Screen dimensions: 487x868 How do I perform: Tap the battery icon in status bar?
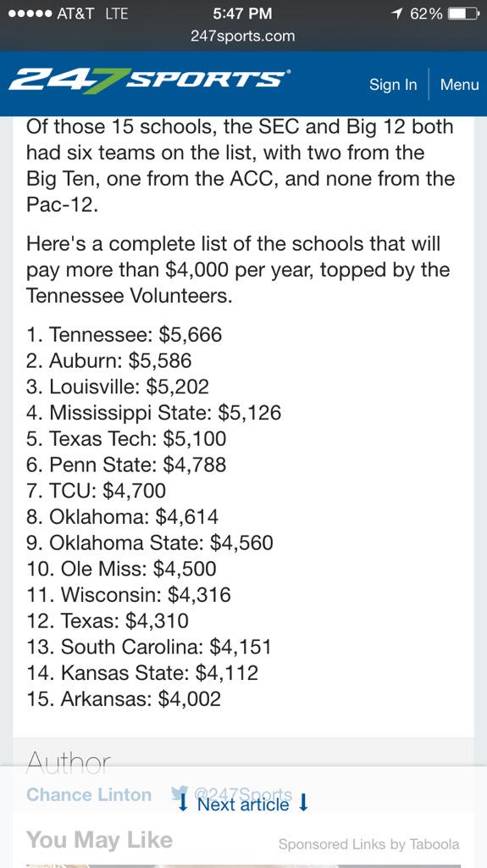click(x=462, y=14)
